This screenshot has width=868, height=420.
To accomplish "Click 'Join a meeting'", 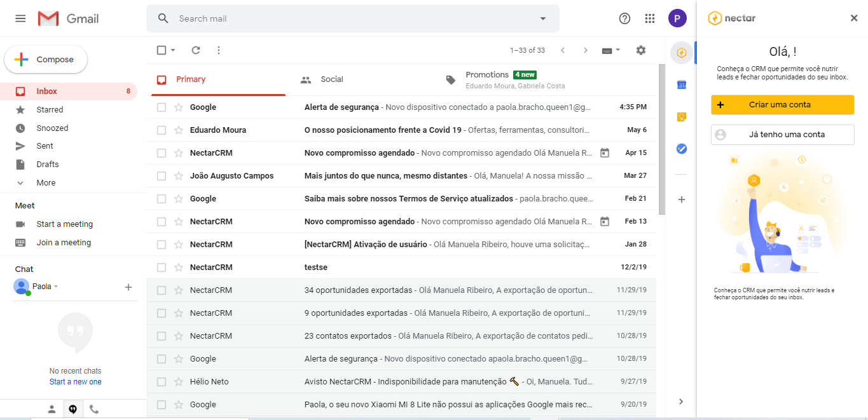I will click(x=64, y=243).
